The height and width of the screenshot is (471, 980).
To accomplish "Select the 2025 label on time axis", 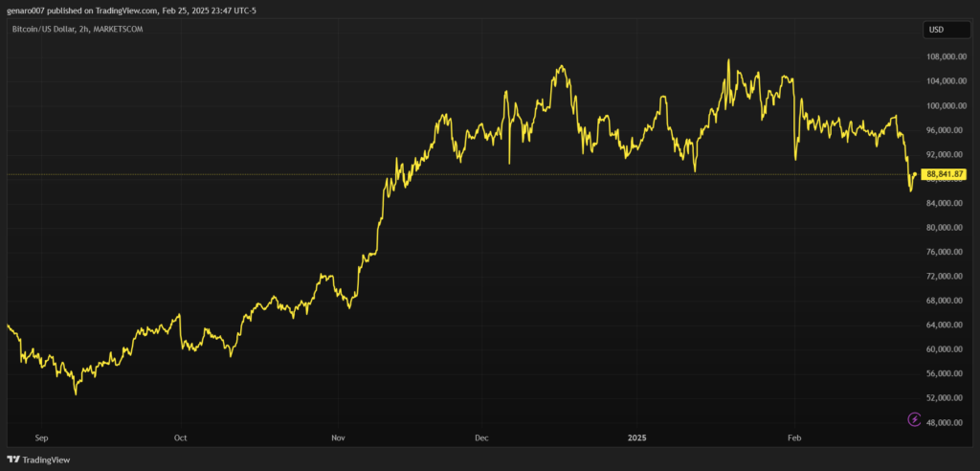I will click(x=638, y=437).
